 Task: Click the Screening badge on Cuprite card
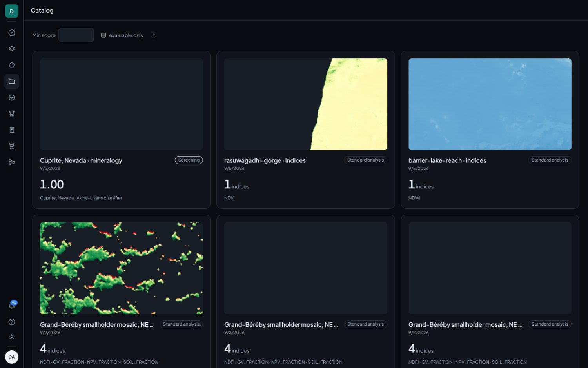pyautogui.click(x=189, y=160)
